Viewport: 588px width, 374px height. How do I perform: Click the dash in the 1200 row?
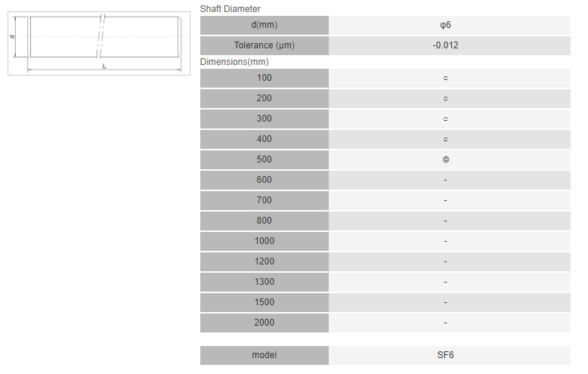point(446,261)
